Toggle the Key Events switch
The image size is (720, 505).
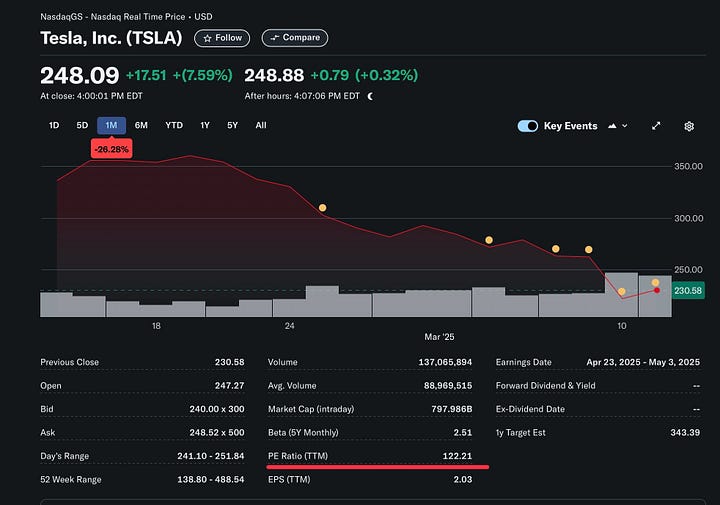tap(528, 126)
